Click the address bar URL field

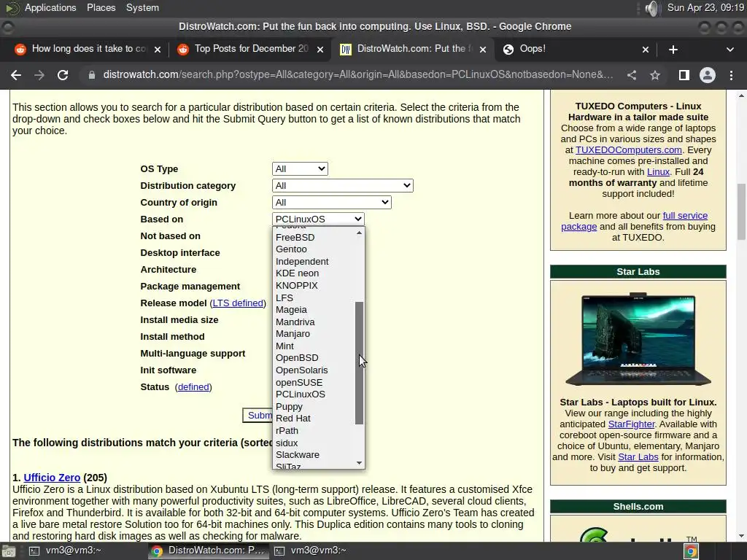coord(357,75)
